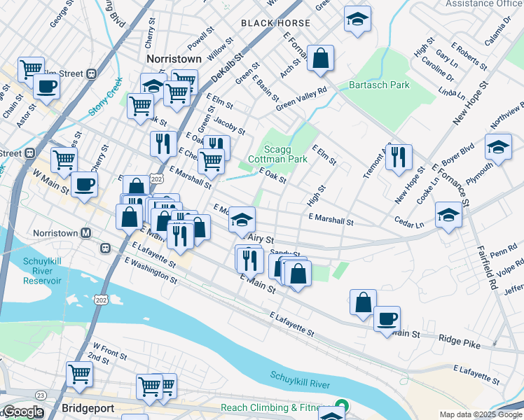Click the Route 23 shield near Bridgeport
524x420 pixels.
[x=41, y=395]
